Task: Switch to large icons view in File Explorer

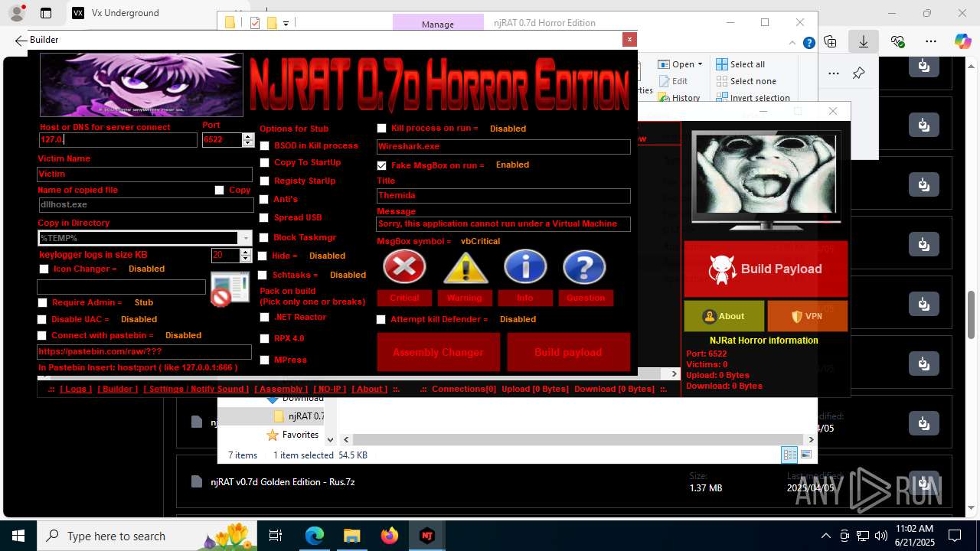Action: [806, 455]
